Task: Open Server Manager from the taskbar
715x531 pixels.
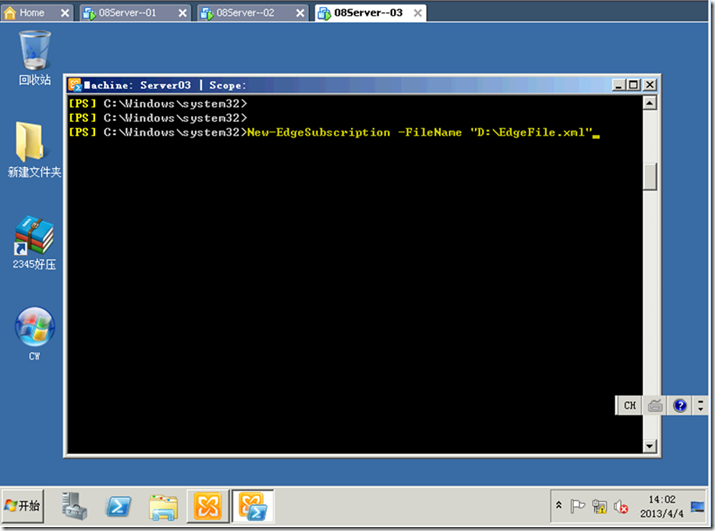Action: pyautogui.click(x=74, y=506)
